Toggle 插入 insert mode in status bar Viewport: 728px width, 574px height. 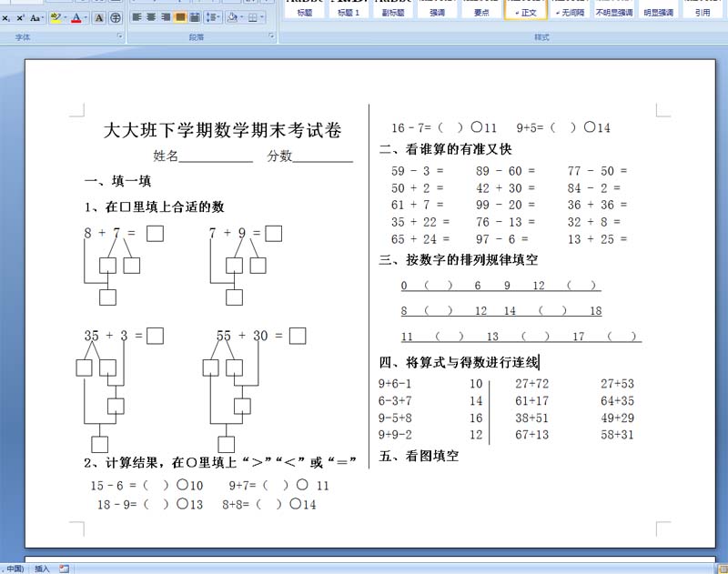(x=42, y=569)
